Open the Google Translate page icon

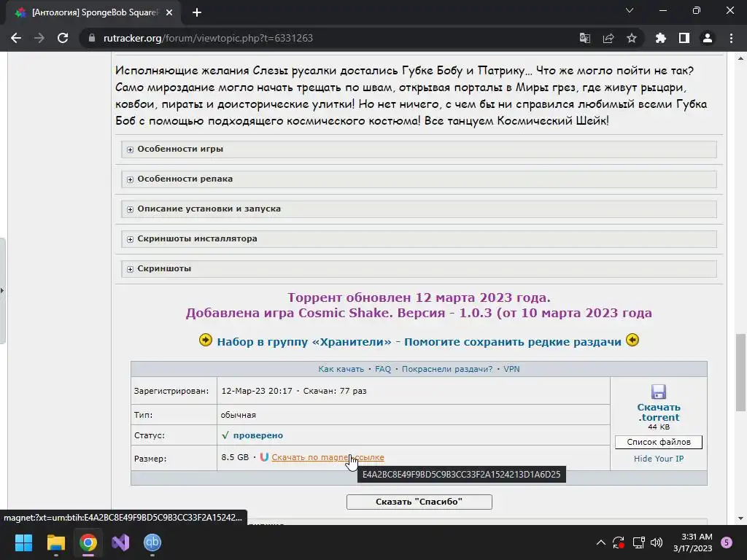(584, 38)
